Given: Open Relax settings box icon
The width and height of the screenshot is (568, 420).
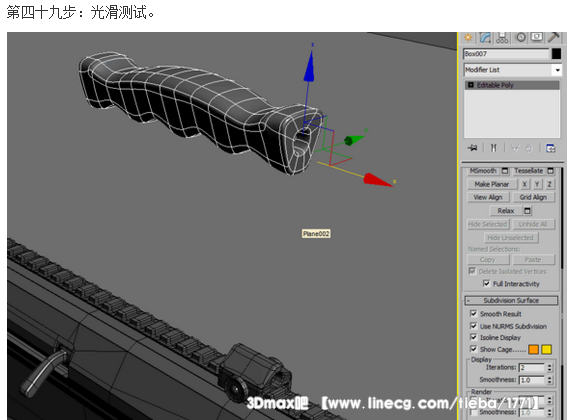Looking at the screenshot, I should [x=527, y=211].
